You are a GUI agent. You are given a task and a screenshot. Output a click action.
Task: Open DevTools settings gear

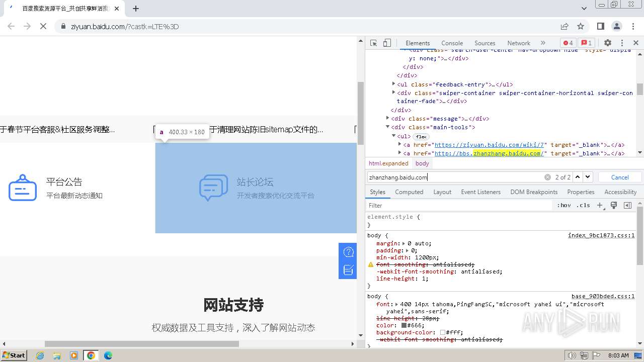click(x=608, y=43)
